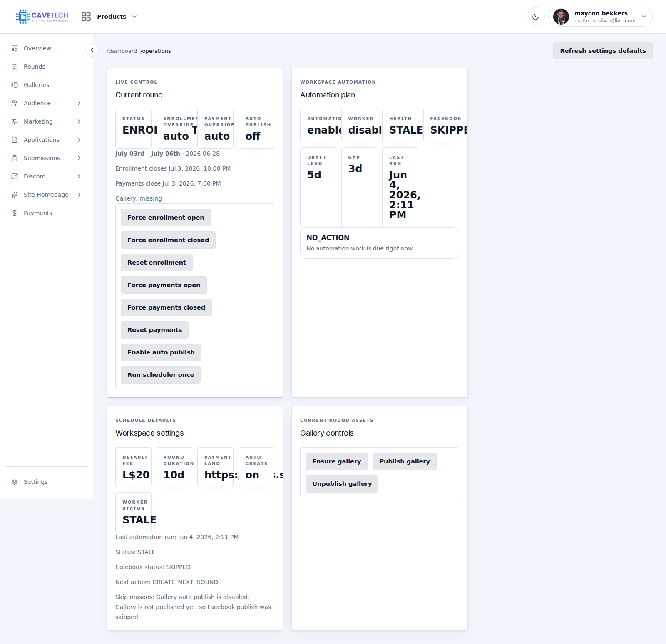Collapse the sidebar with arrow button
The height and width of the screenshot is (644, 666).
click(x=92, y=50)
